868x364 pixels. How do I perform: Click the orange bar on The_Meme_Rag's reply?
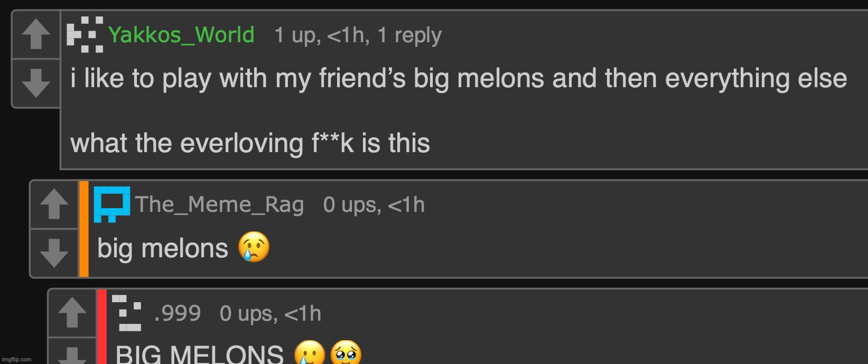pos(83,229)
